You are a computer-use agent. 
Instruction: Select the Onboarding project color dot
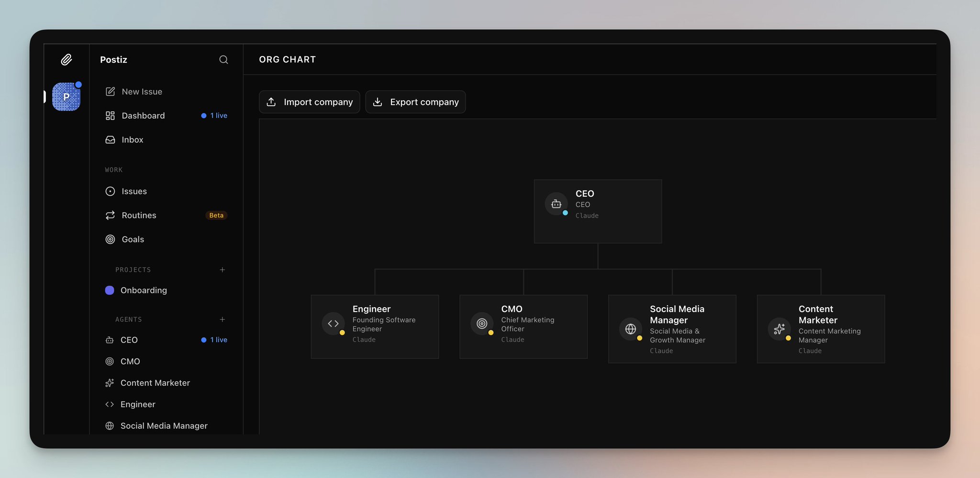pos(110,290)
